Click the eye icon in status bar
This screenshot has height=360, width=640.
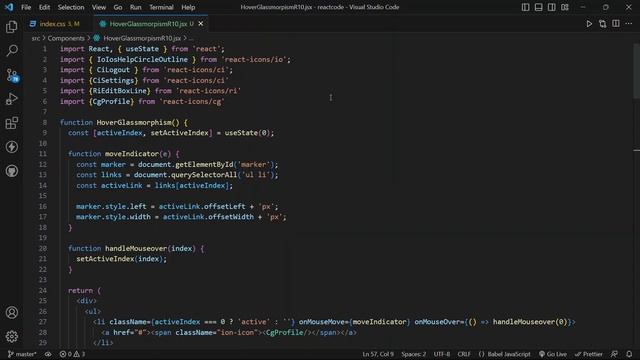coord(48,354)
